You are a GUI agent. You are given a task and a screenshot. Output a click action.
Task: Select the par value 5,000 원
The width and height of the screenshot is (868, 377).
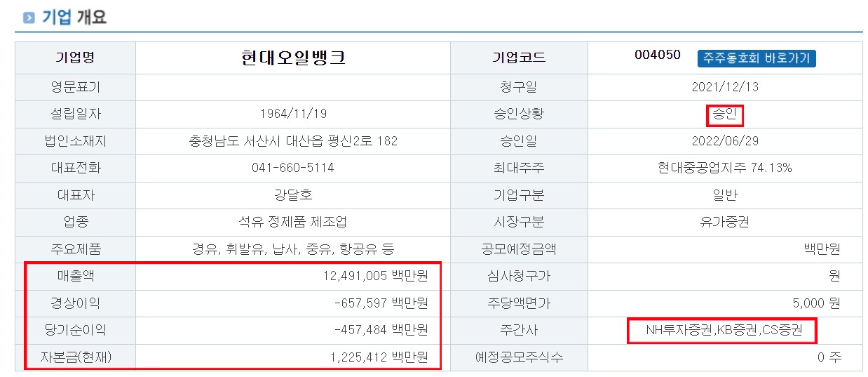click(x=816, y=303)
